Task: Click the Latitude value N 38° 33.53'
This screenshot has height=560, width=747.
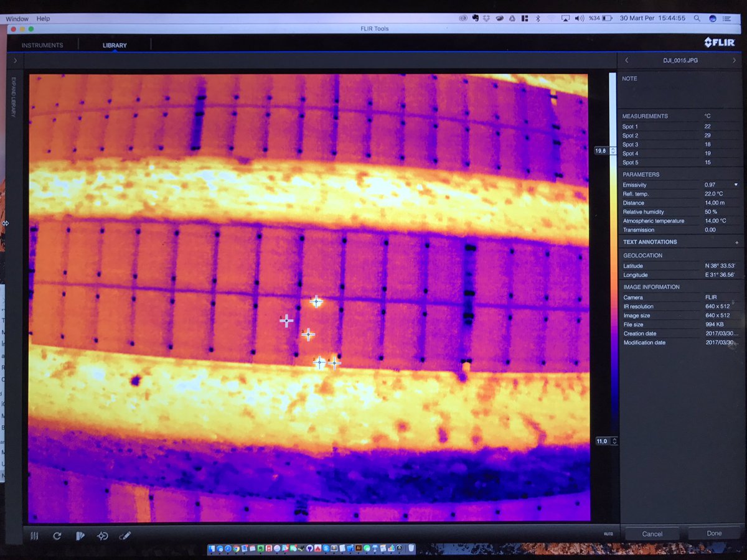Action: point(720,266)
